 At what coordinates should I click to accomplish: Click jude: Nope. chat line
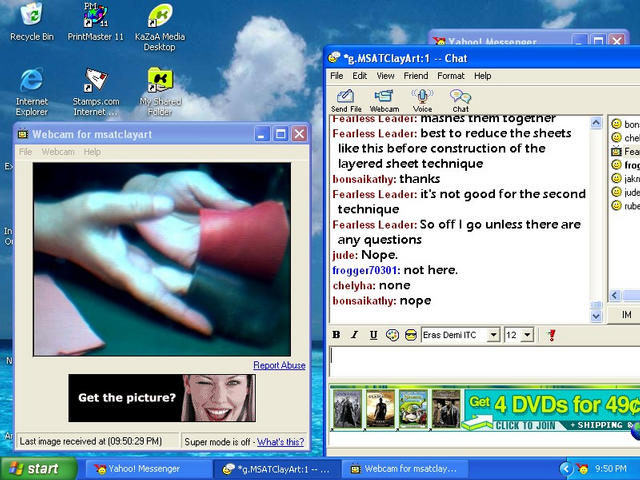pyautogui.click(x=365, y=255)
